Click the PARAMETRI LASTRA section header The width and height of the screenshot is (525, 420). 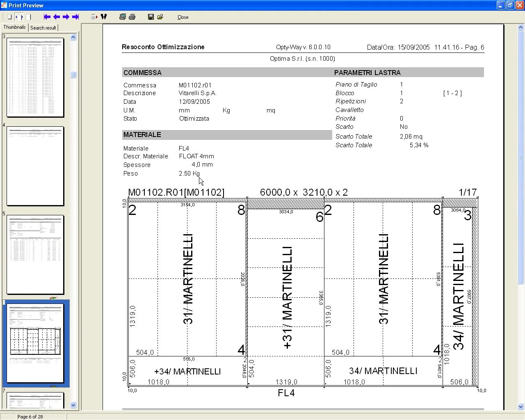click(367, 73)
